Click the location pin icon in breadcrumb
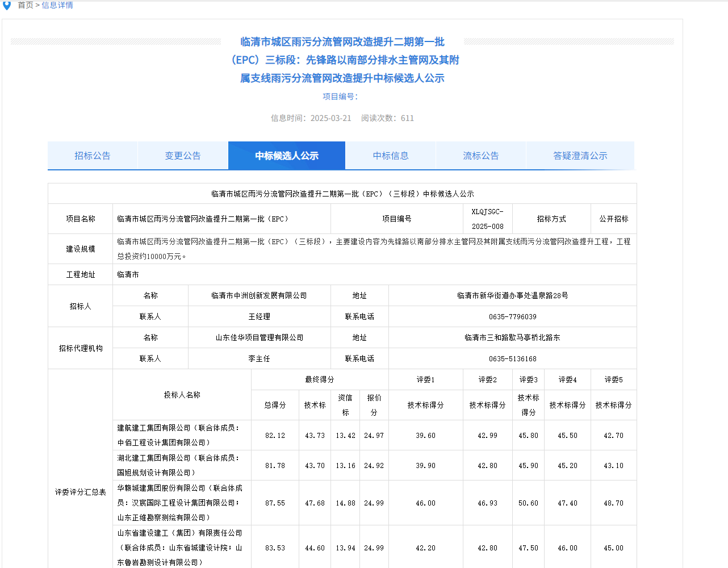 7,5
